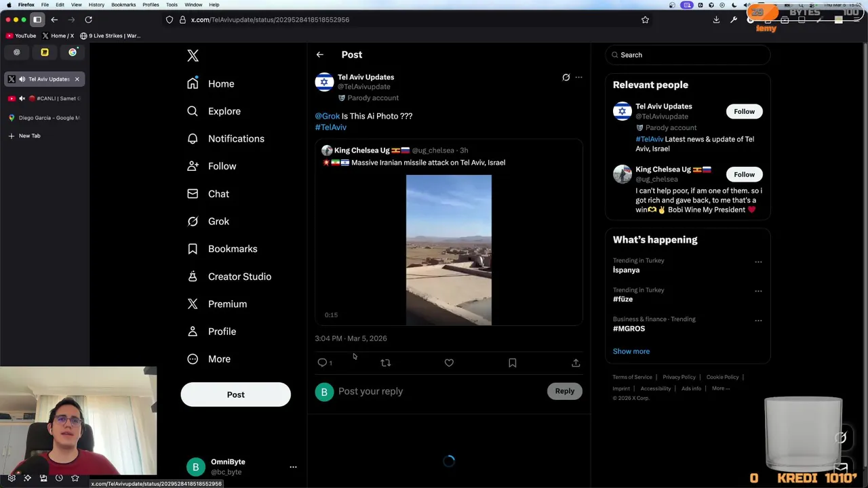
Task: Click the share icon under the post
Action: 576,363
